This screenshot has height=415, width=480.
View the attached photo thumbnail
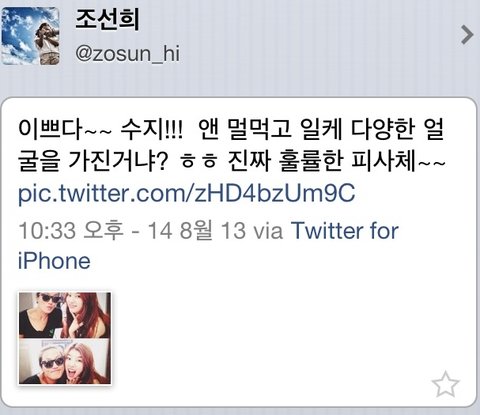click(65, 338)
